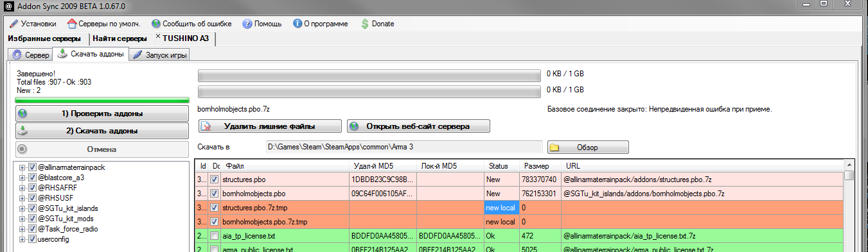Click the second download progress bar
This screenshot has height=252, width=868.
[369, 92]
